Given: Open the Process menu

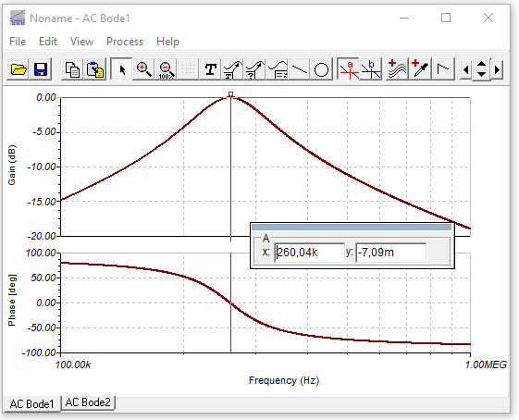Looking at the screenshot, I should pos(125,42).
